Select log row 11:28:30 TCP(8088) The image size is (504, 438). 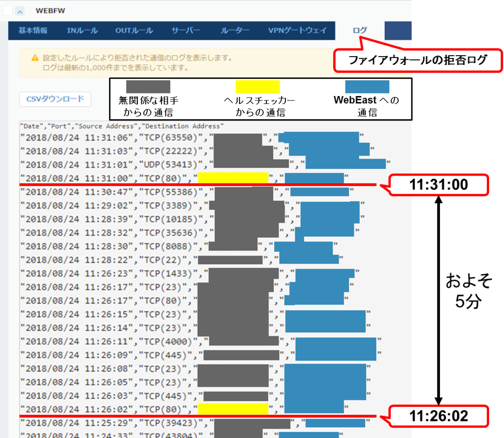coord(179,247)
